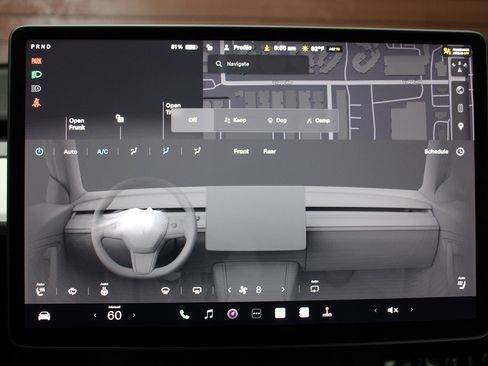The height and width of the screenshot is (366, 488).
Task: Open vehicle controls with car icon
Action: [44, 316]
